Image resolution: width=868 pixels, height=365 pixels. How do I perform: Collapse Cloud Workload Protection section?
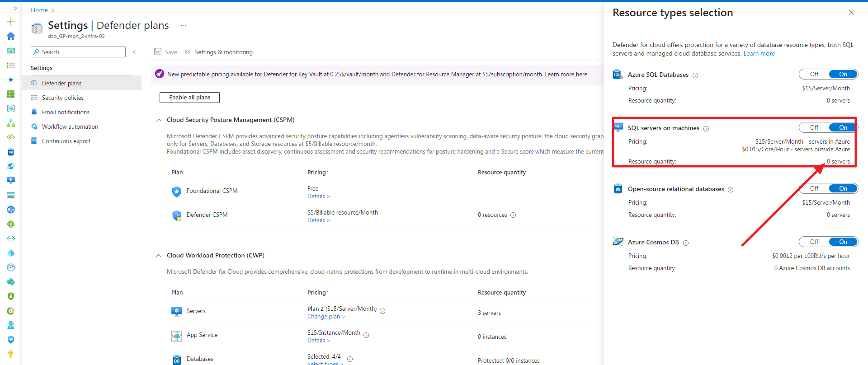(159, 256)
